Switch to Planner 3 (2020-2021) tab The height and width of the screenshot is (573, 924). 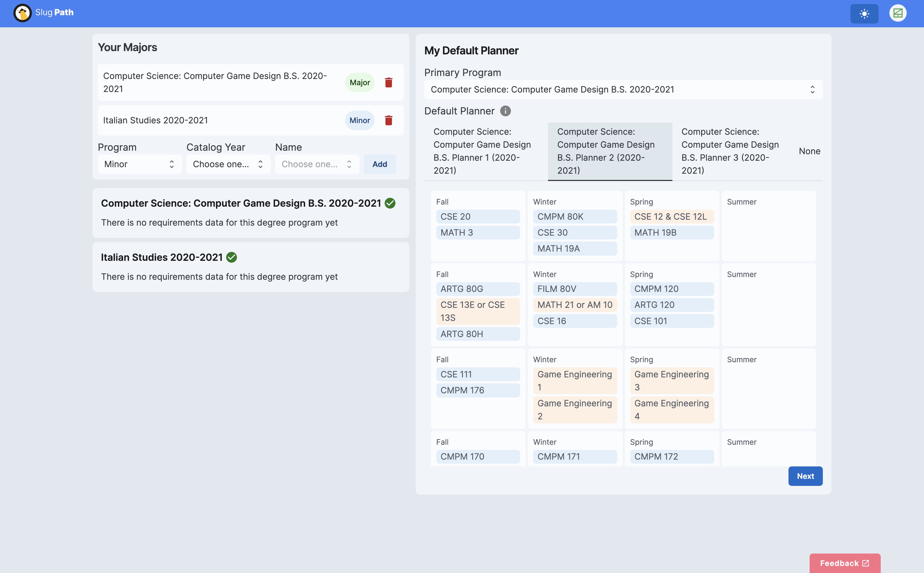[x=730, y=151]
